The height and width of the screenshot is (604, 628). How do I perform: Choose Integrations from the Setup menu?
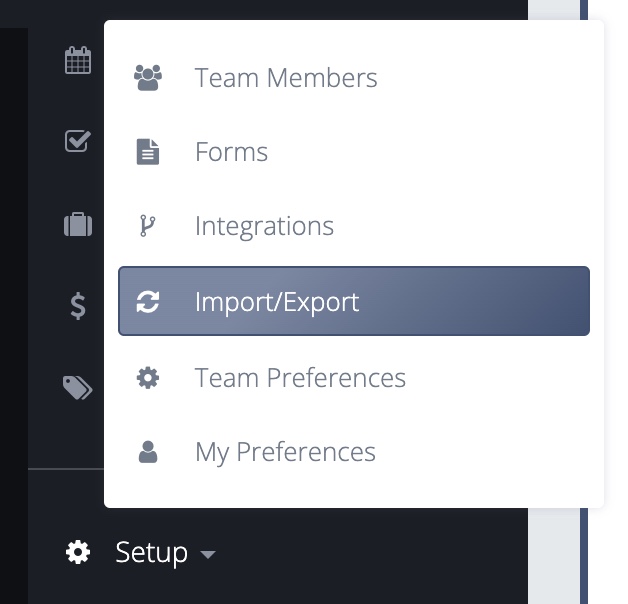354,226
